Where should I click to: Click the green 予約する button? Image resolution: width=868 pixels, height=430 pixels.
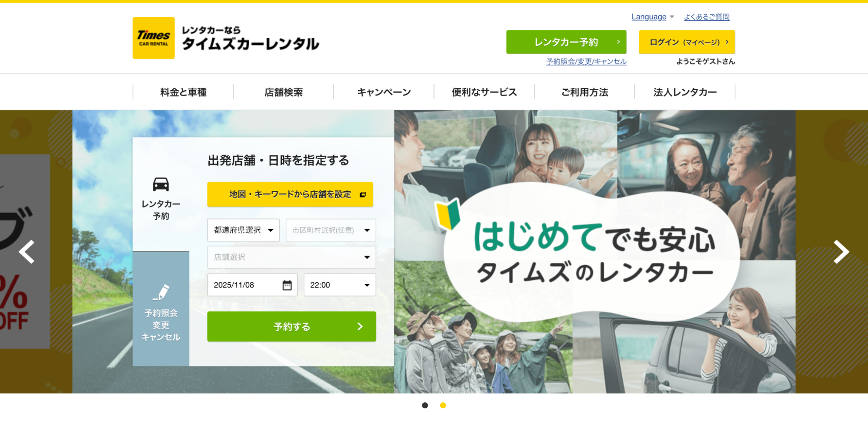pos(291,326)
